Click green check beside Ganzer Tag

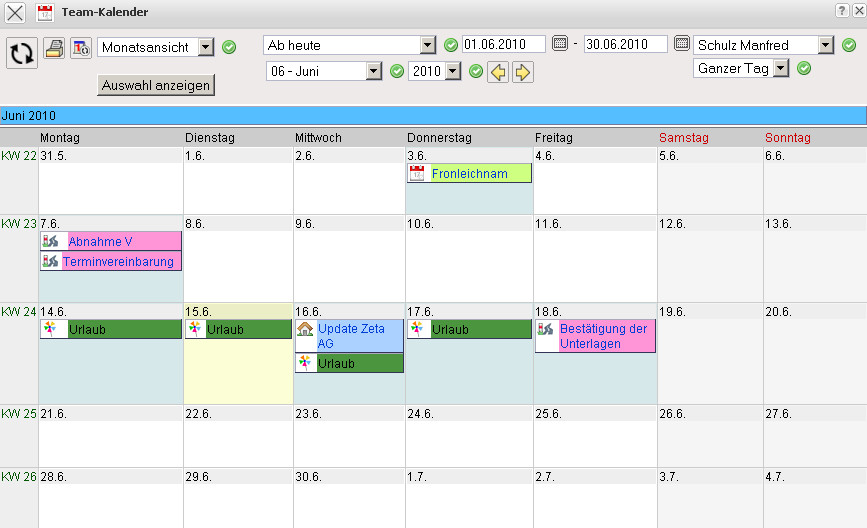pos(804,68)
